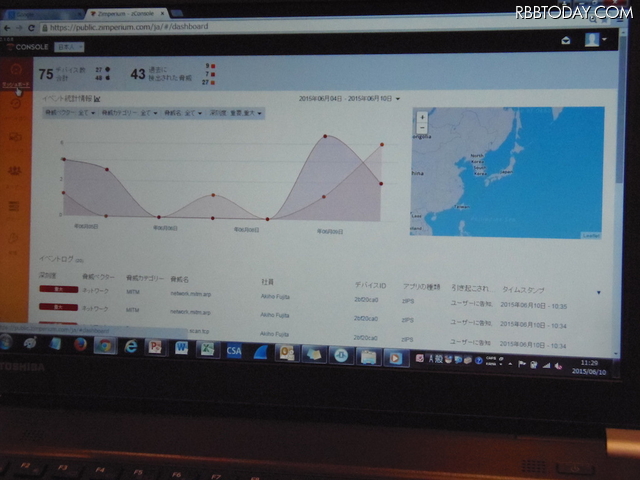This screenshot has width=640, height=480.
Task: Click the zConsole logo
Action: 28,47
